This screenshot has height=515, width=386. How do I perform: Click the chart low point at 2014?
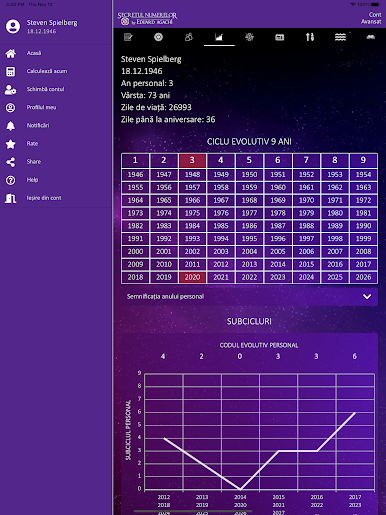click(x=240, y=489)
